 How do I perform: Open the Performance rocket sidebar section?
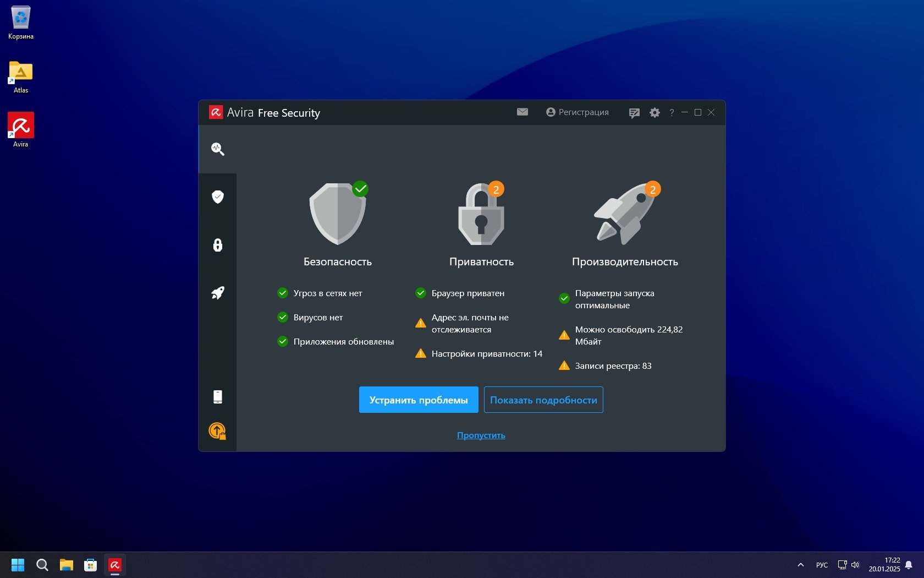point(218,293)
